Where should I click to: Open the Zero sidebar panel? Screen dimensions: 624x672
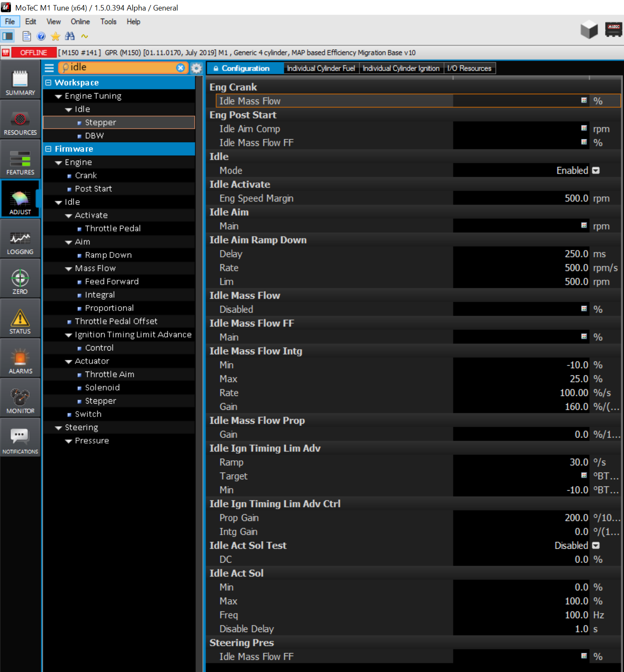[20, 282]
